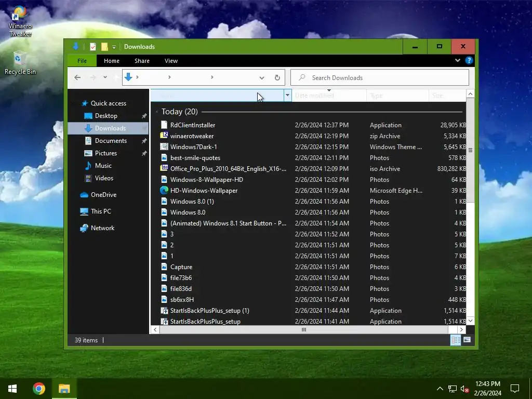Sort by Type column header
This screenshot has height=399, width=532.
point(397,96)
